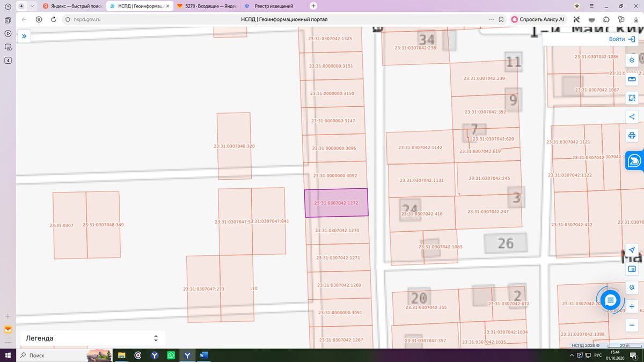Expand the left sidebar double-chevron

tap(24, 36)
